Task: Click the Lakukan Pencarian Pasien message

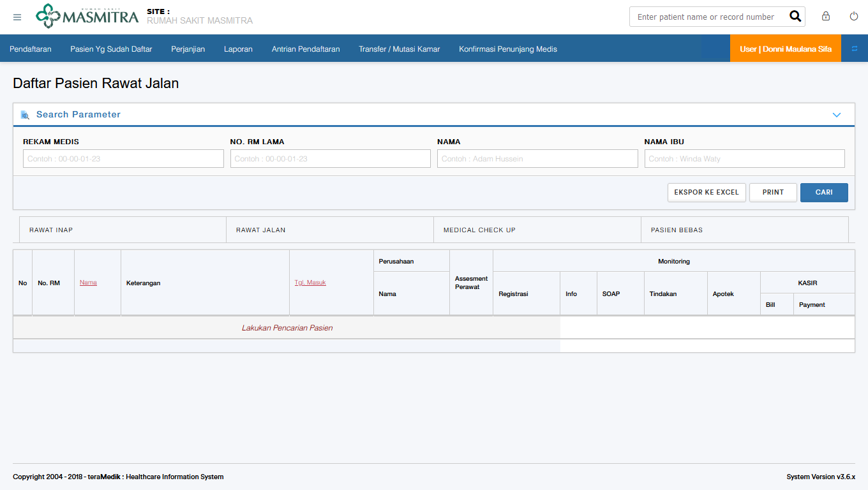Action: [x=287, y=328]
